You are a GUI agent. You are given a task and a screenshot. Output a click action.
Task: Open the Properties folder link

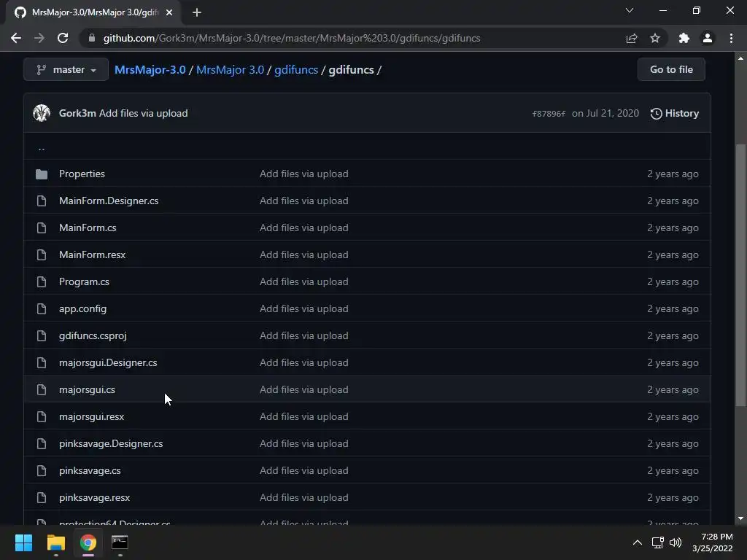pos(82,174)
